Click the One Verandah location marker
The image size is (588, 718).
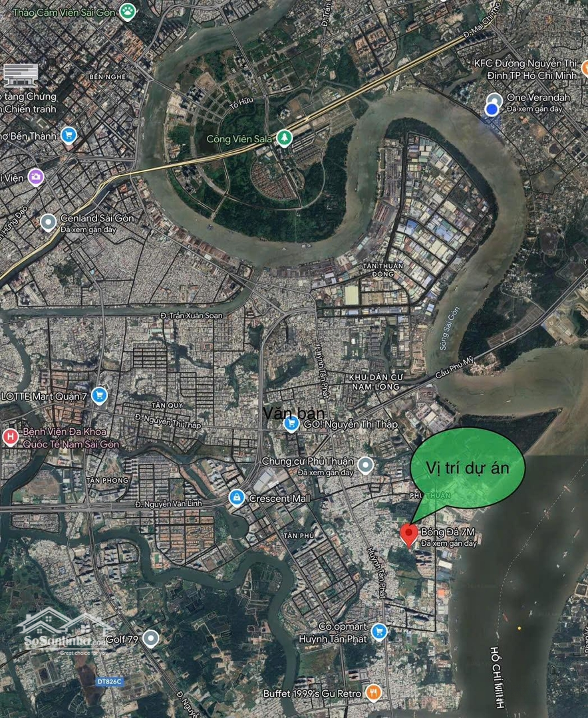point(493,105)
